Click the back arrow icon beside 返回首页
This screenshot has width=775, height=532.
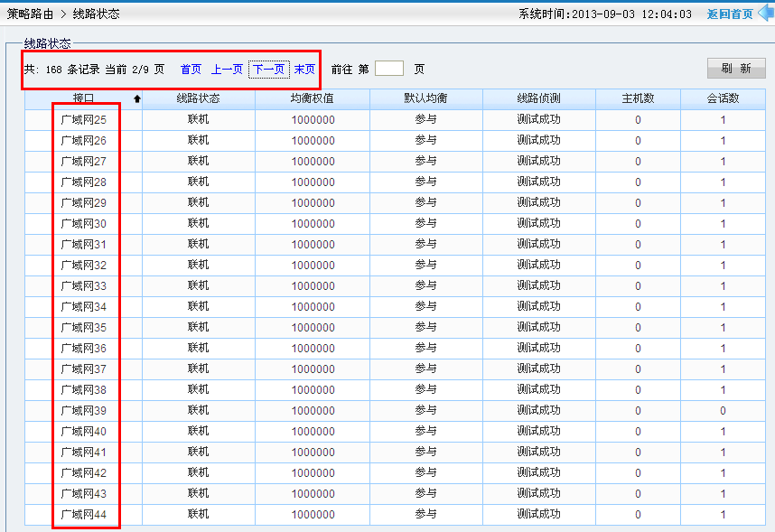click(764, 14)
